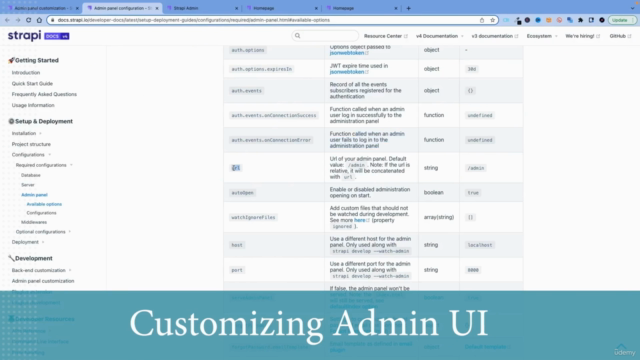Jump to Configurations subsection
The height and width of the screenshot is (360, 640).
click(x=41, y=213)
